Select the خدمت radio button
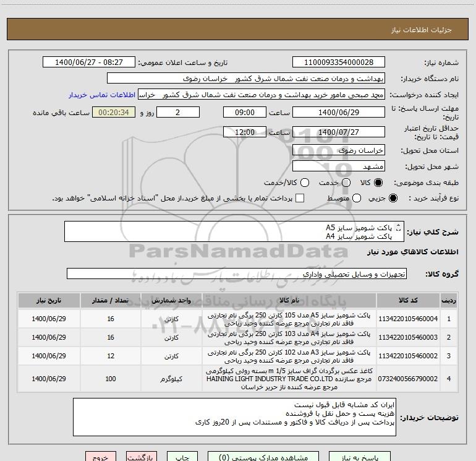 click(346, 183)
